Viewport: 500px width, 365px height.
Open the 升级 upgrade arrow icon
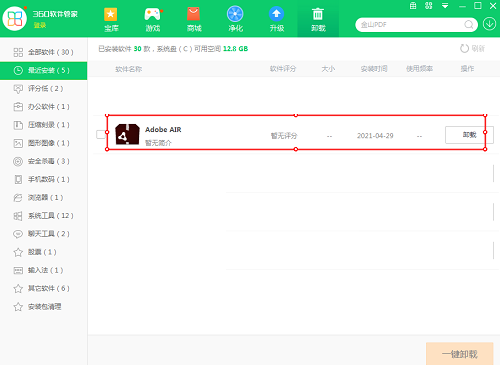276,14
